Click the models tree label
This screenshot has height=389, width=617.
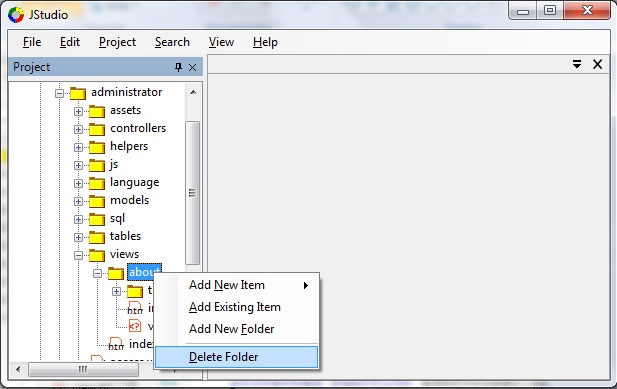point(129,200)
